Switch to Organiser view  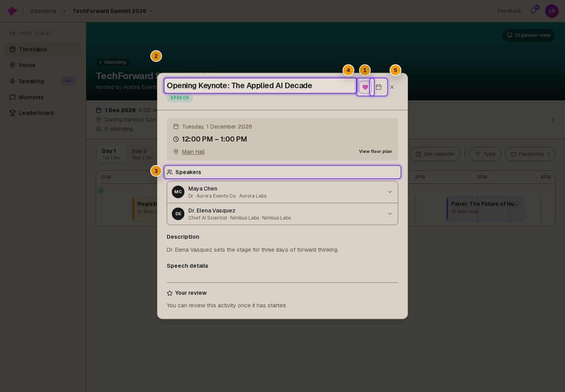tap(529, 35)
